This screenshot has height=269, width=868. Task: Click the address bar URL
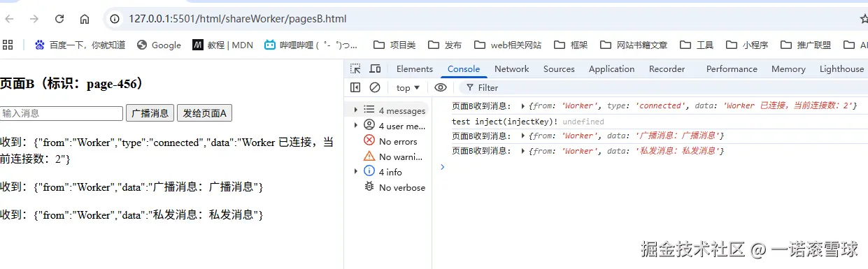coord(238,19)
